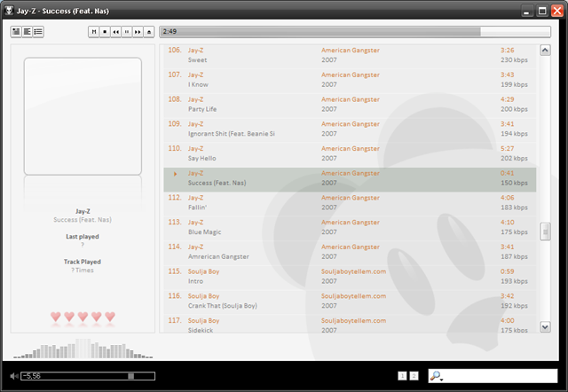The image size is (568, 392).
Task: Click inside the 2:49 seek progress bar
Action: (x=355, y=32)
